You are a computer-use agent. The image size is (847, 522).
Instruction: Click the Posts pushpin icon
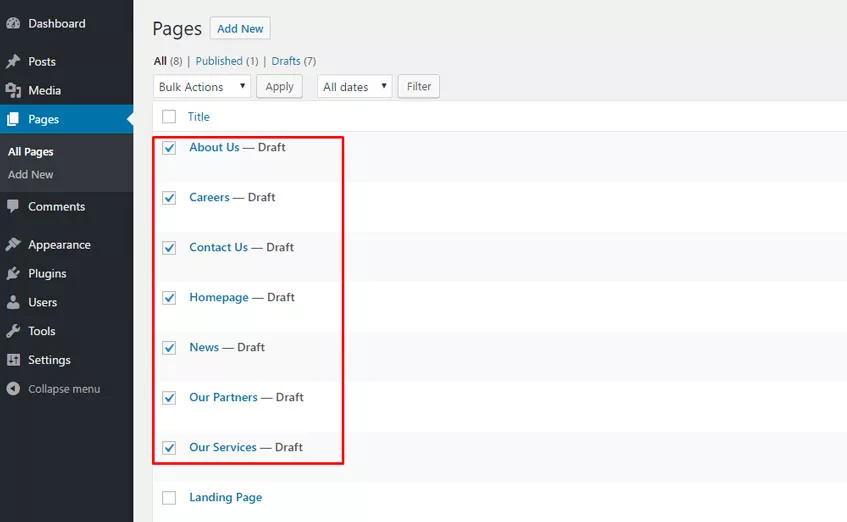13,62
